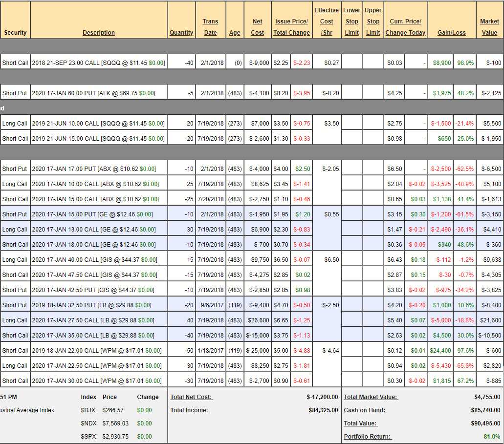Image resolution: width=504 pixels, height=444 pixels.
Task: Click the Age column header
Action: pos(235,33)
